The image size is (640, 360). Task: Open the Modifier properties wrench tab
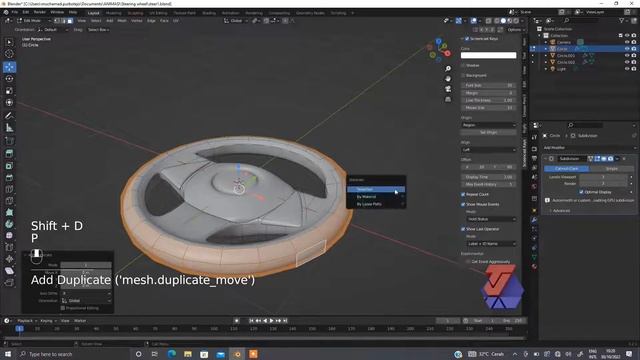click(534, 220)
